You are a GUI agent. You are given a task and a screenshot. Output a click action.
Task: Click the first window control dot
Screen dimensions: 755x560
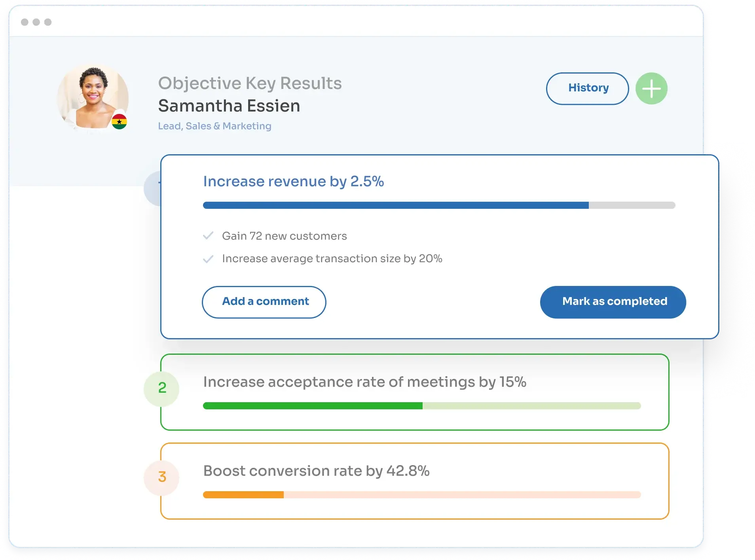click(25, 22)
